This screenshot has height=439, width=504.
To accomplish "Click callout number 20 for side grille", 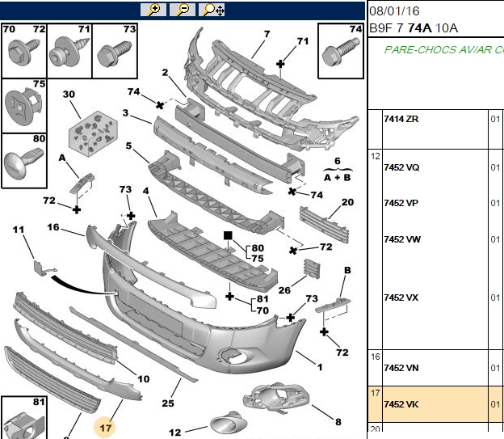I will pyautogui.click(x=347, y=202).
